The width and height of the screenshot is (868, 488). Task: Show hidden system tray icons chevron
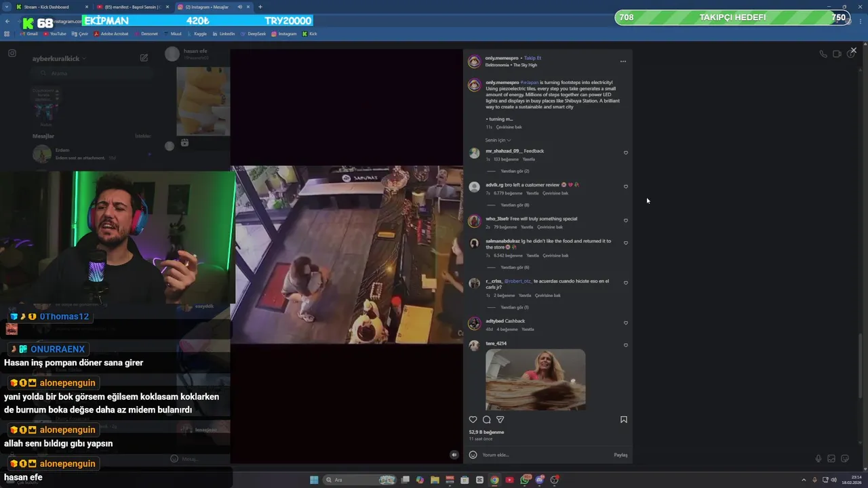(x=804, y=480)
